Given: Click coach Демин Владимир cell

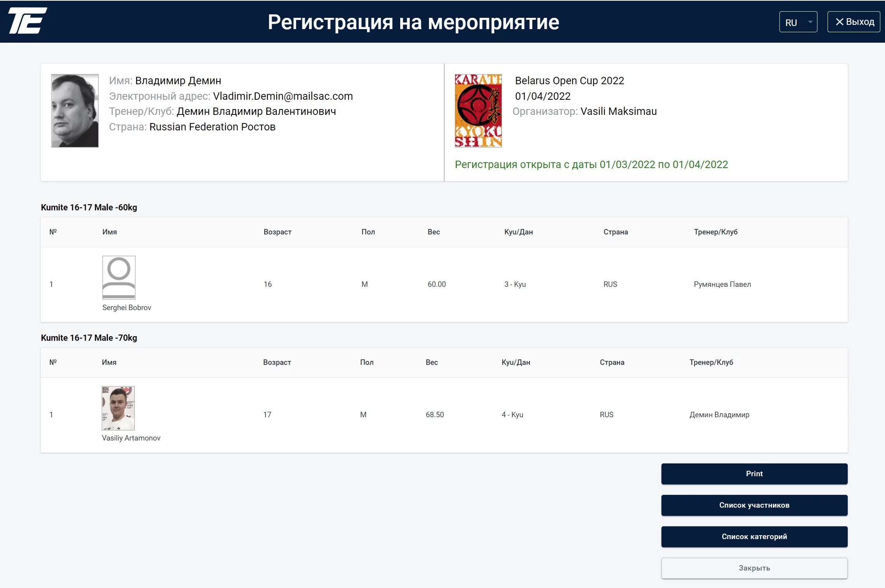Looking at the screenshot, I should click(719, 415).
